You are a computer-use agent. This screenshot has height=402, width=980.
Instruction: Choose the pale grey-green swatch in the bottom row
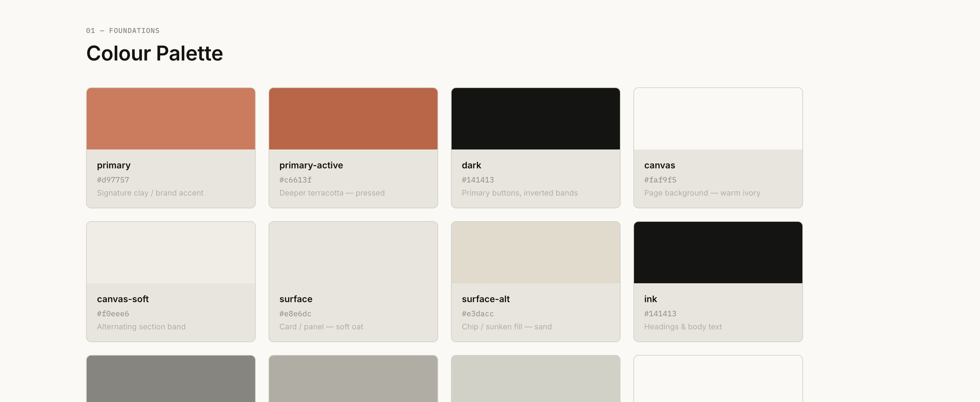(x=536, y=379)
